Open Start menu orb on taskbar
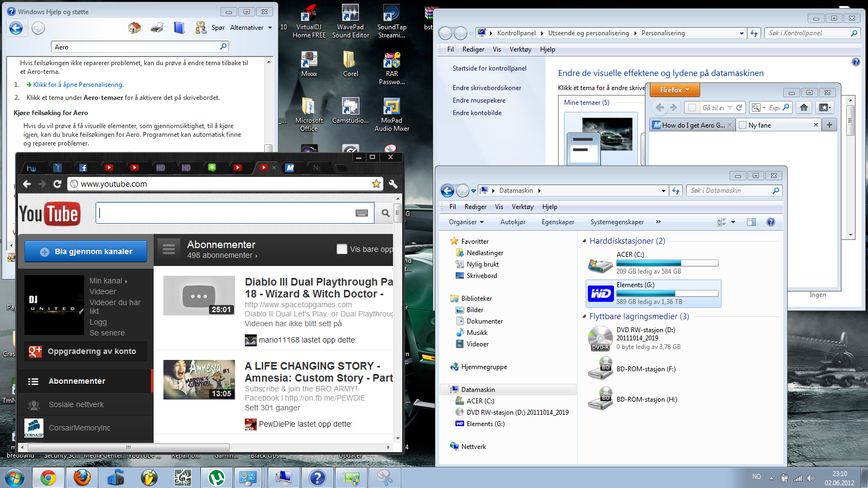Image resolution: width=868 pixels, height=488 pixels. tap(15, 478)
